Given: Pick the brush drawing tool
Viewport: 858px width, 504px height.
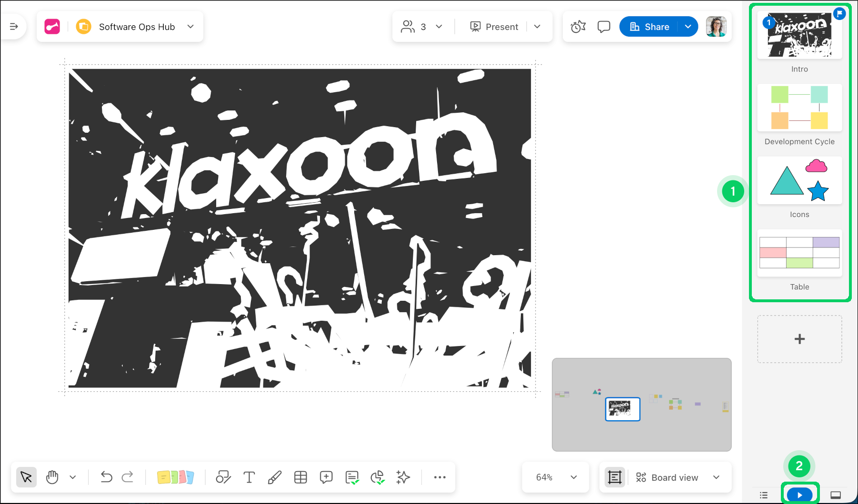Looking at the screenshot, I should point(275,477).
